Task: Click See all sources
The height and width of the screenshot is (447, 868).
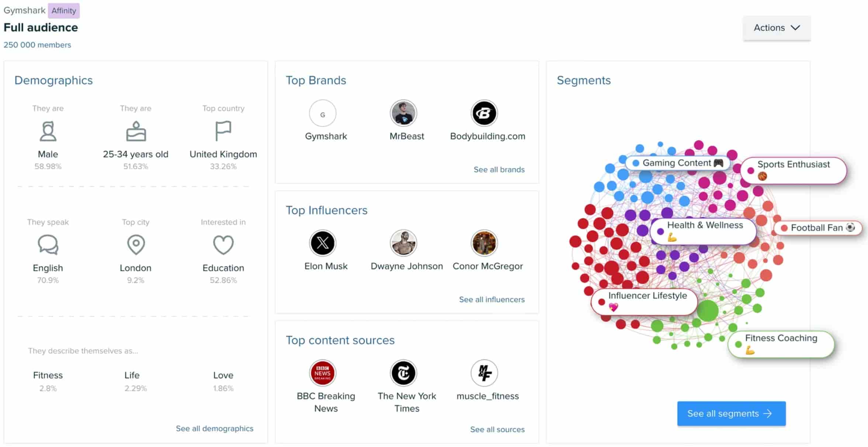Action: tap(497, 429)
